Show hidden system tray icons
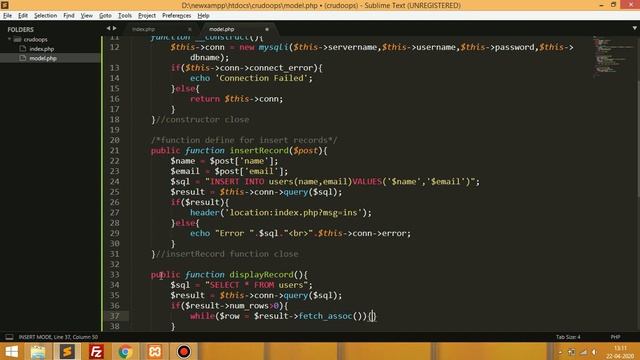640x360 pixels. pos(560,352)
